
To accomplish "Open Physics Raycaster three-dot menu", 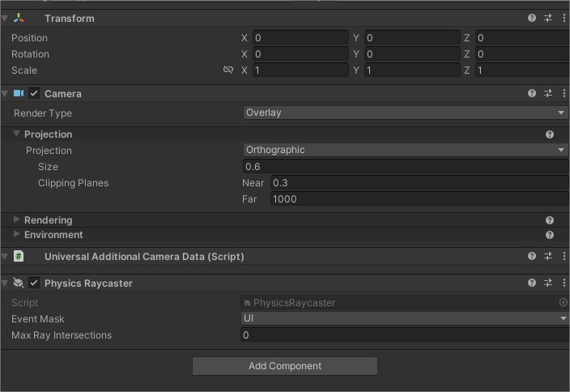I will 564,283.
